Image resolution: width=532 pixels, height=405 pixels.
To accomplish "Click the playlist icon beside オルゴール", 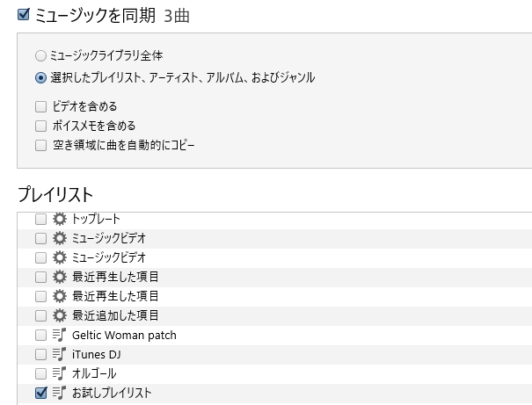I will pos(60,373).
